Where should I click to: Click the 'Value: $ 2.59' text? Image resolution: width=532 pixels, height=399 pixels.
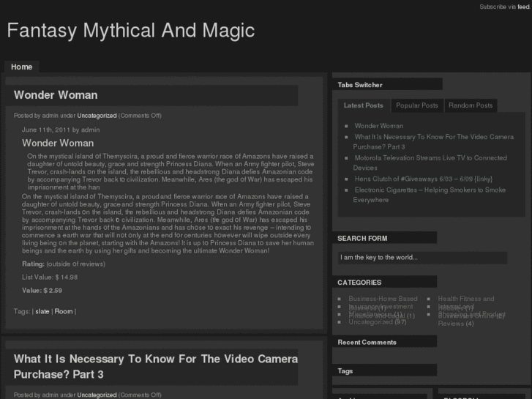(x=42, y=291)
